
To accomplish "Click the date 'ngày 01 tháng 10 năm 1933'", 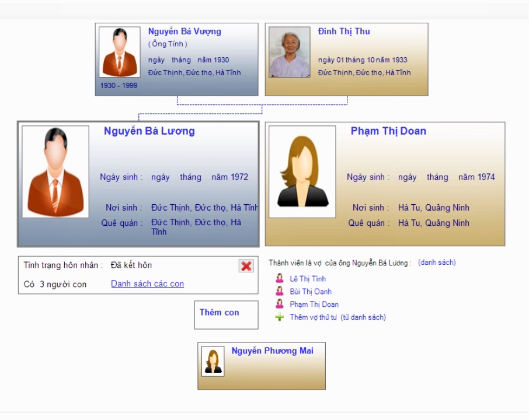I will [363, 60].
